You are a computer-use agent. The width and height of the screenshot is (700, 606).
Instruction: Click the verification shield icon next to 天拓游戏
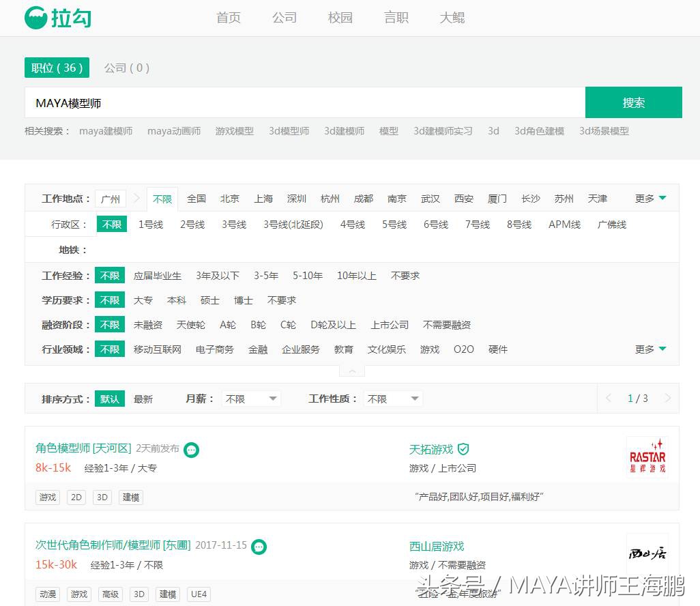(x=463, y=449)
